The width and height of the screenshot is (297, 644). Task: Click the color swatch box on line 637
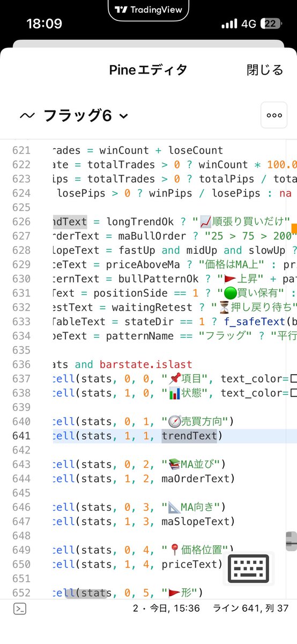click(x=293, y=379)
